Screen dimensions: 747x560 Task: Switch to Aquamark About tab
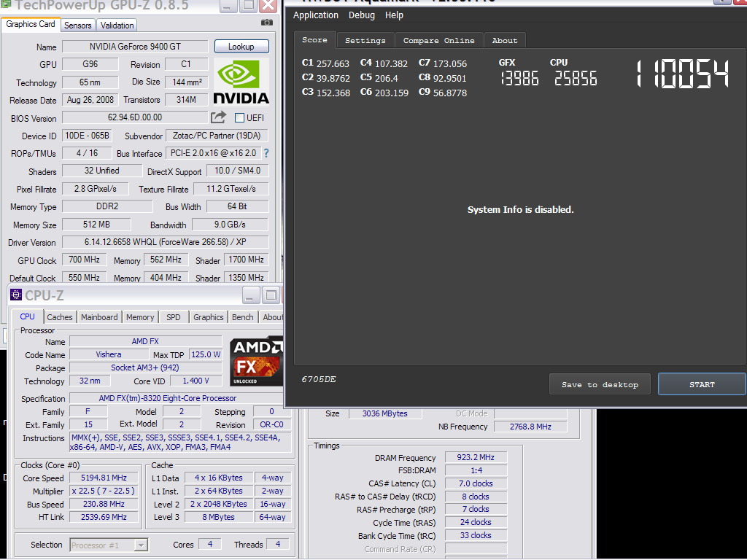pos(505,41)
